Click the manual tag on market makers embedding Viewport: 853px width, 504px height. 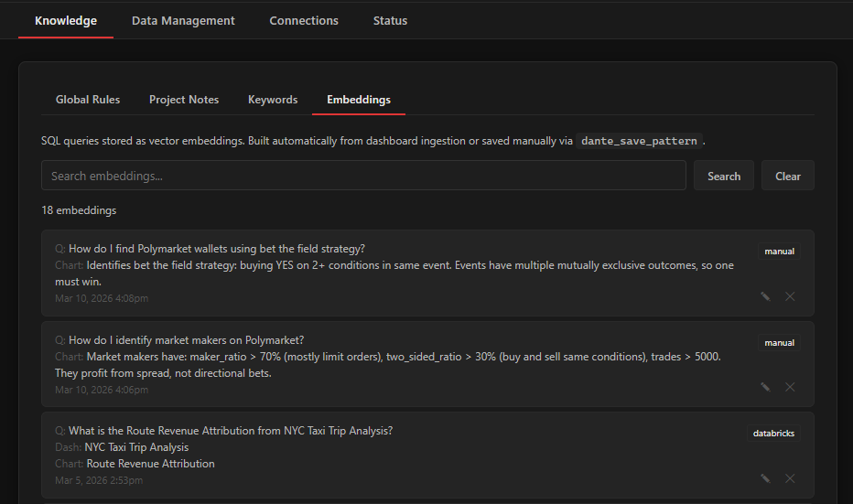(x=779, y=343)
